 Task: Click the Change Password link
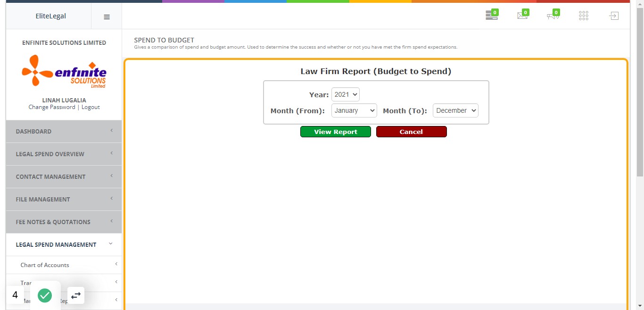pyautogui.click(x=52, y=107)
